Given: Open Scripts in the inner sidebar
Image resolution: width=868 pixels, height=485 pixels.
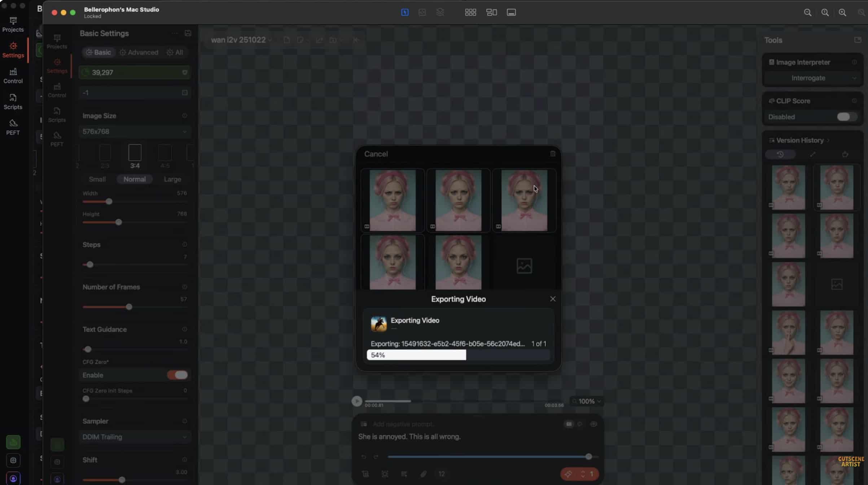Looking at the screenshot, I should pos(57,115).
